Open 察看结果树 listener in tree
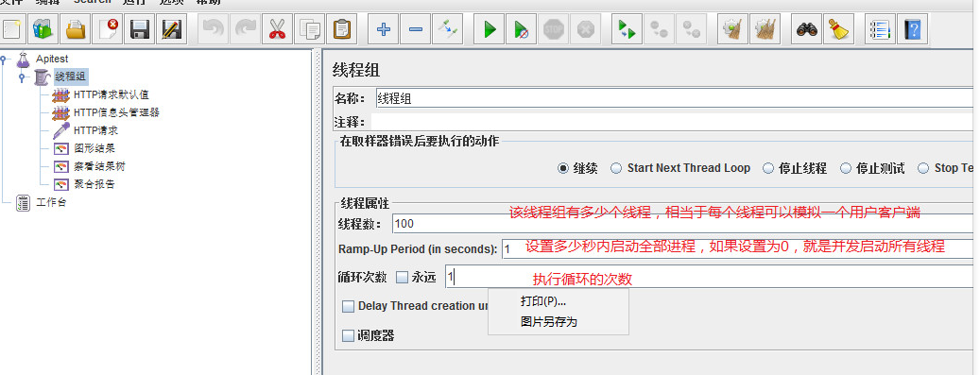Image resolution: width=980 pixels, height=375 pixels. pyautogui.click(x=100, y=167)
